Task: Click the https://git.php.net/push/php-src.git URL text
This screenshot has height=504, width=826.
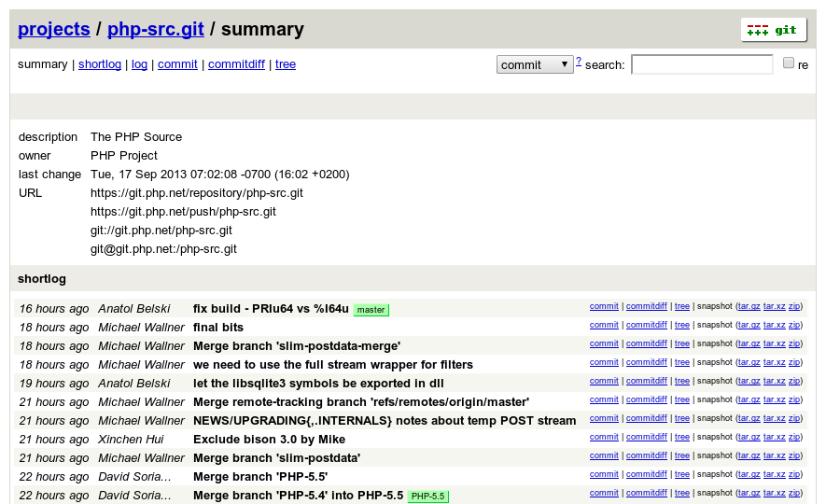Action: click(183, 212)
